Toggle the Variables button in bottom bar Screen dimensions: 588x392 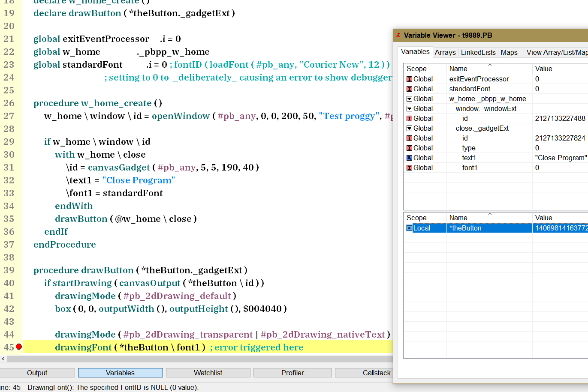(x=121, y=373)
